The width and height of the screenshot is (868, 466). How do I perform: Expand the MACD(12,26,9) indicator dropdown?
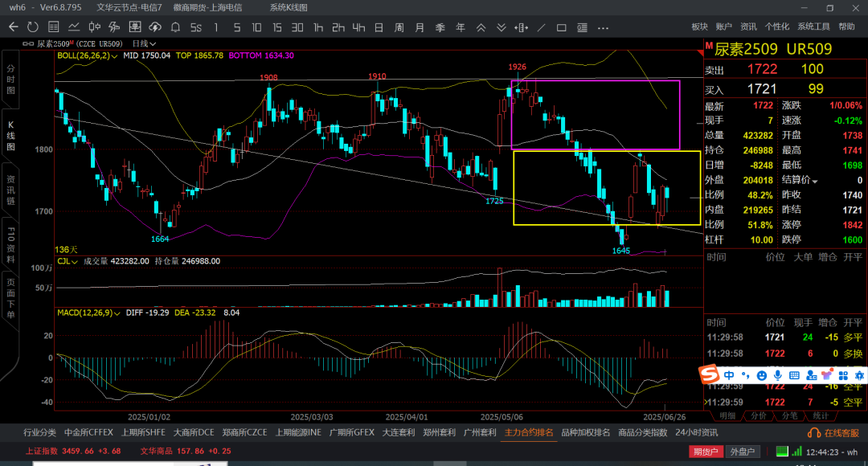(88, 313)
